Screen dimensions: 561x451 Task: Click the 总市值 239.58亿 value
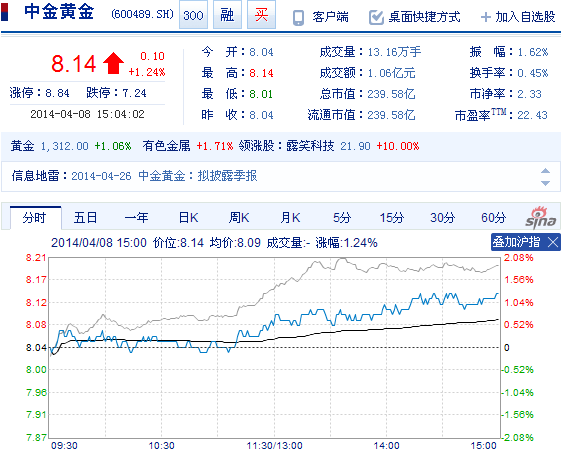tap(391, 94)
